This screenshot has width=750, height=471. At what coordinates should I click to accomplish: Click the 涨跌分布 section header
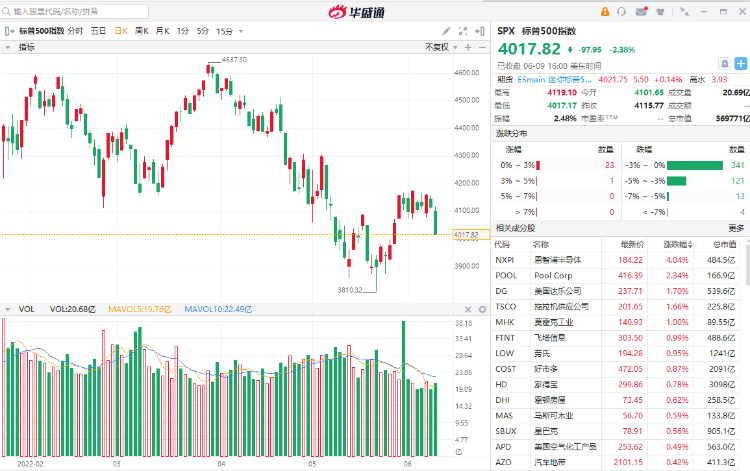(x=512, y=133)
